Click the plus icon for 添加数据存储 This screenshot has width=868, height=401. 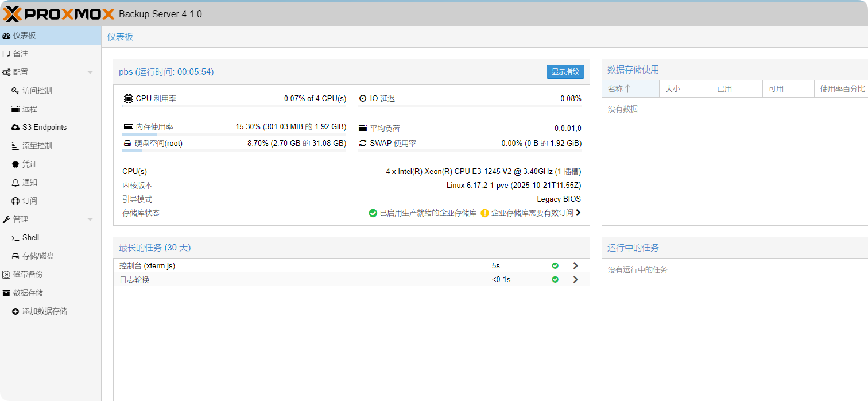(15, 311)
